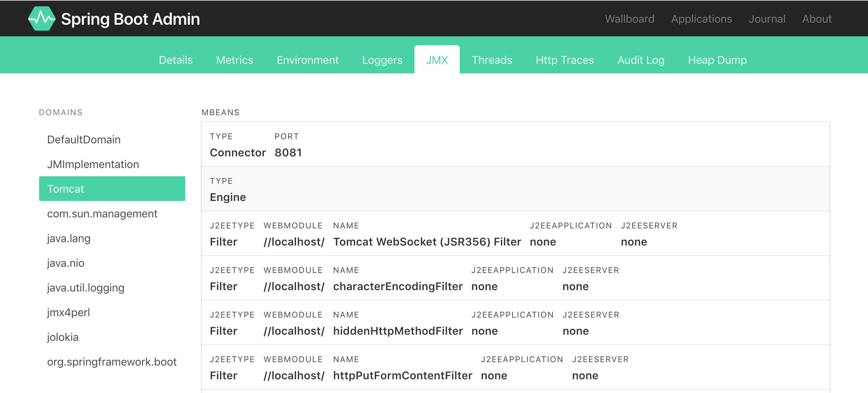This screenshot has width=868, height=393.
Task: Select the JMX tab
Action: pos(437,60)
